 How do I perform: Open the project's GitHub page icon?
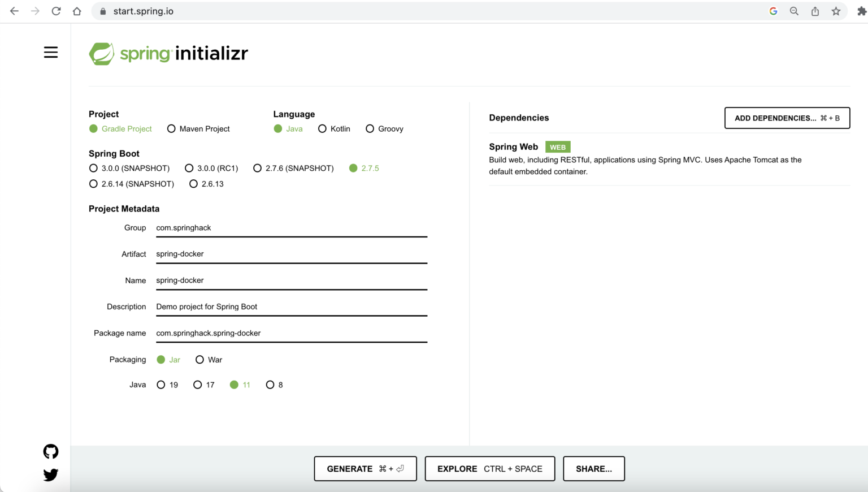point(50,451)
